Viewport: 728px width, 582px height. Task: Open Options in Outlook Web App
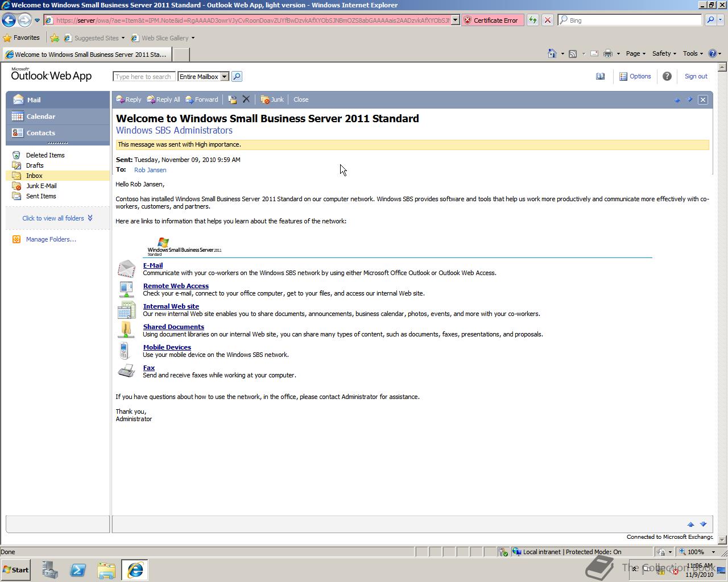pos(635,76)
